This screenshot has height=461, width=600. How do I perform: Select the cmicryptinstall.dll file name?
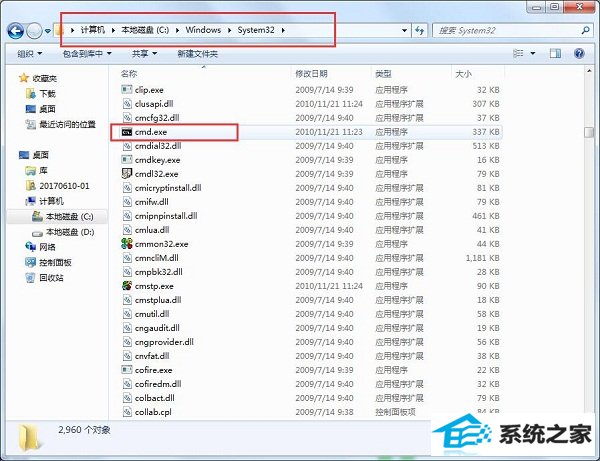[x=168, y=188]
